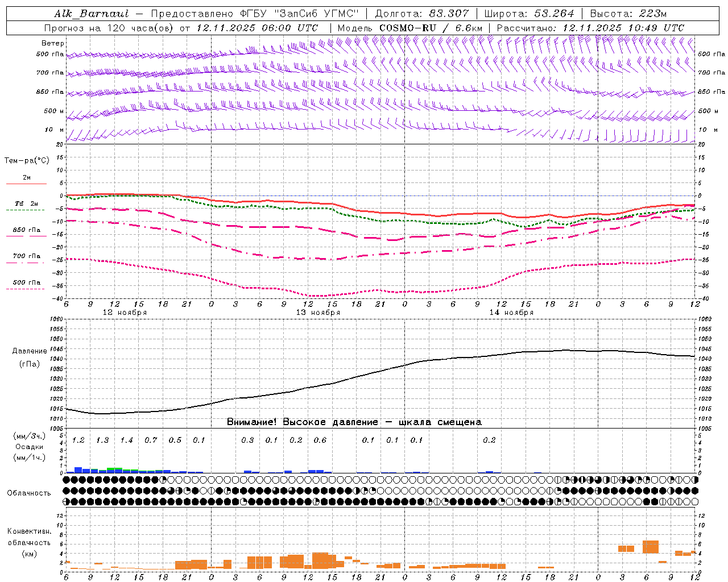
Task: Select the elevation text Высота: 223м
Action: coord(628,14)
